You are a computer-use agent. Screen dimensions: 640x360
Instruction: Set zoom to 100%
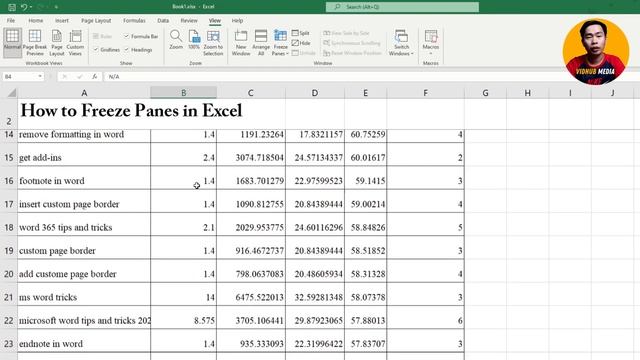(194, 40)
